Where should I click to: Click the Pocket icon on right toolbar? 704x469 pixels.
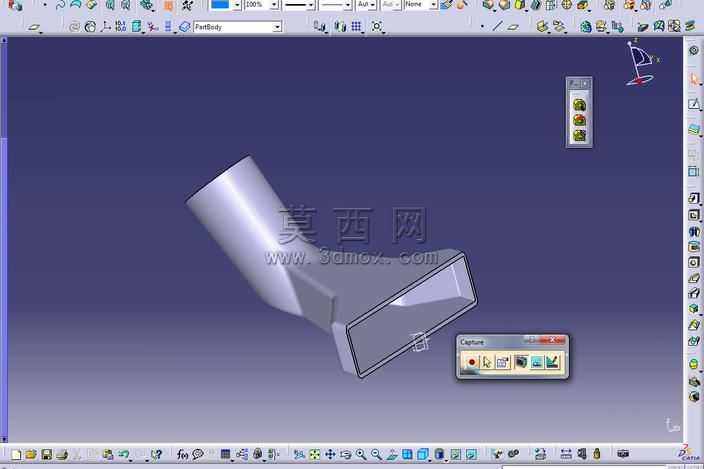[x=694, y=215]
